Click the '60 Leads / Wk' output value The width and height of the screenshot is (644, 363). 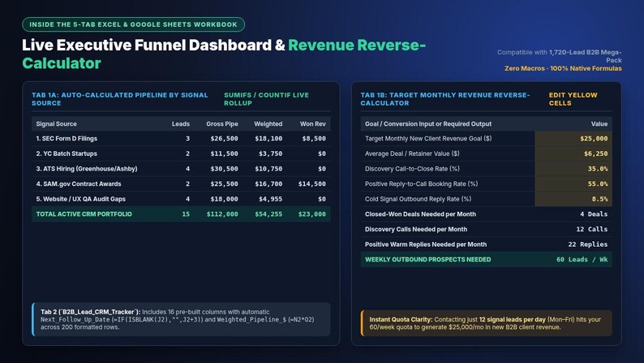pyautogui.click(x=582, y=259)
